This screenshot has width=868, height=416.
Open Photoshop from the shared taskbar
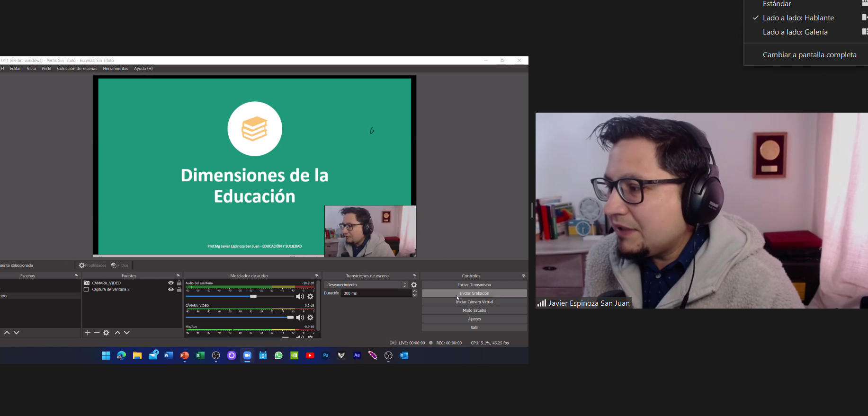(x=326, y=355)
